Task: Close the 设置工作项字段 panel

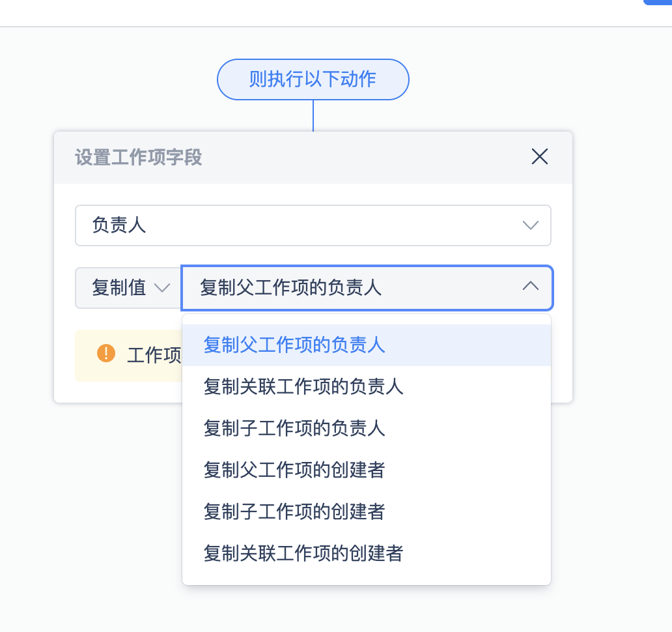Action: [x=540, y=156]
